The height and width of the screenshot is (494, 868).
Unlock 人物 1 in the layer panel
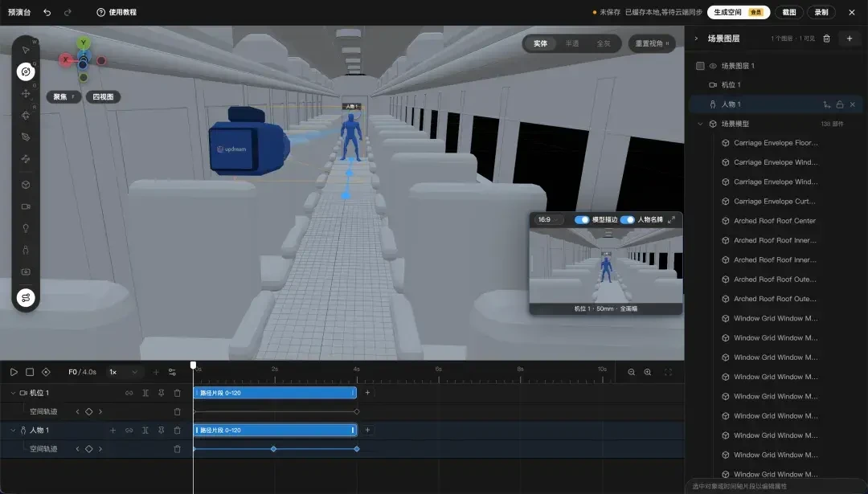tap(840, 104)
